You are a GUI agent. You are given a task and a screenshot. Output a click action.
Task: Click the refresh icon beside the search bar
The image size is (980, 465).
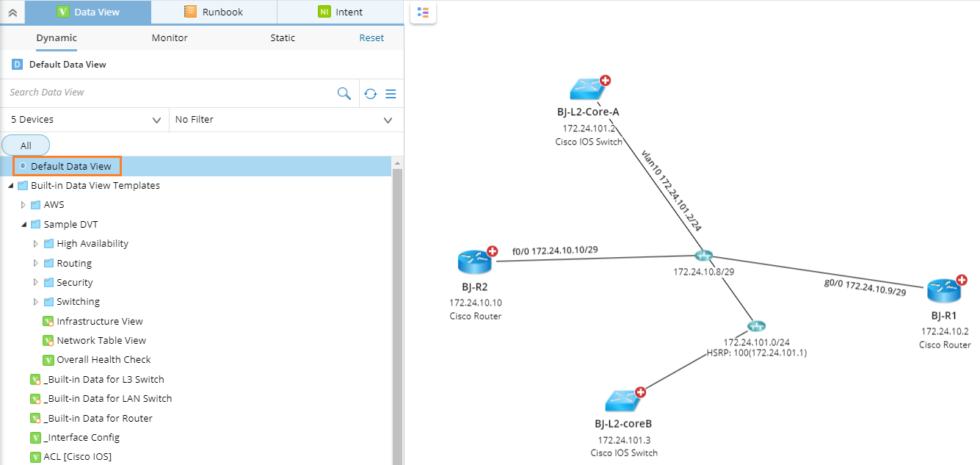[370, 93]
